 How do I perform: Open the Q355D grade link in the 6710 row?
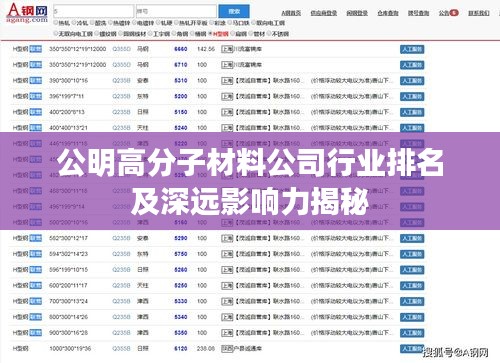[x=121, y=65]
